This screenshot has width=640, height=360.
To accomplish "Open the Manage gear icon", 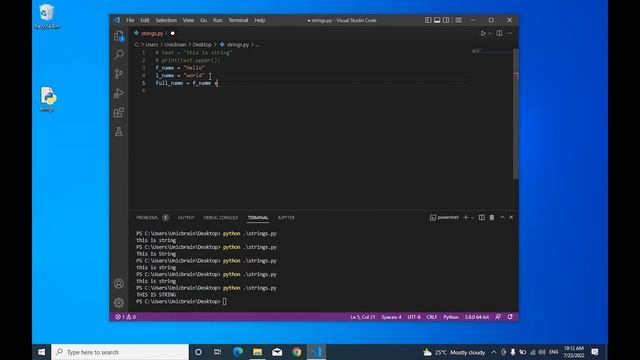I will [119, 302].
